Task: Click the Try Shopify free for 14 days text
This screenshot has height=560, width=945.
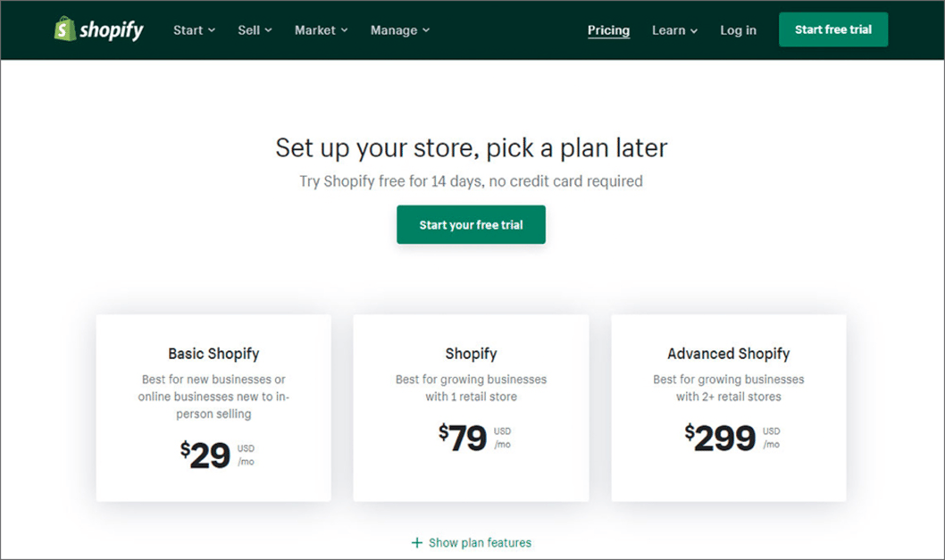Action: coord(471,181)
